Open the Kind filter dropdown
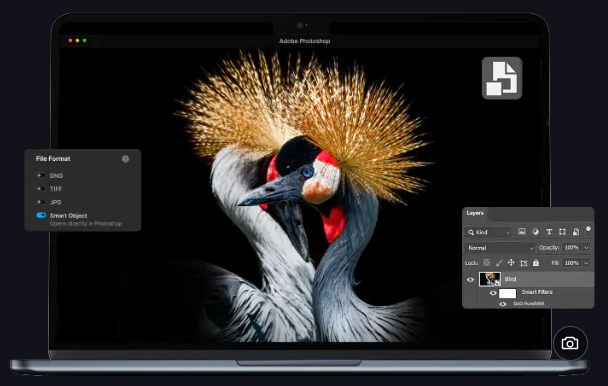This screenshot has width=608, height=386. [x=489, y=232]
